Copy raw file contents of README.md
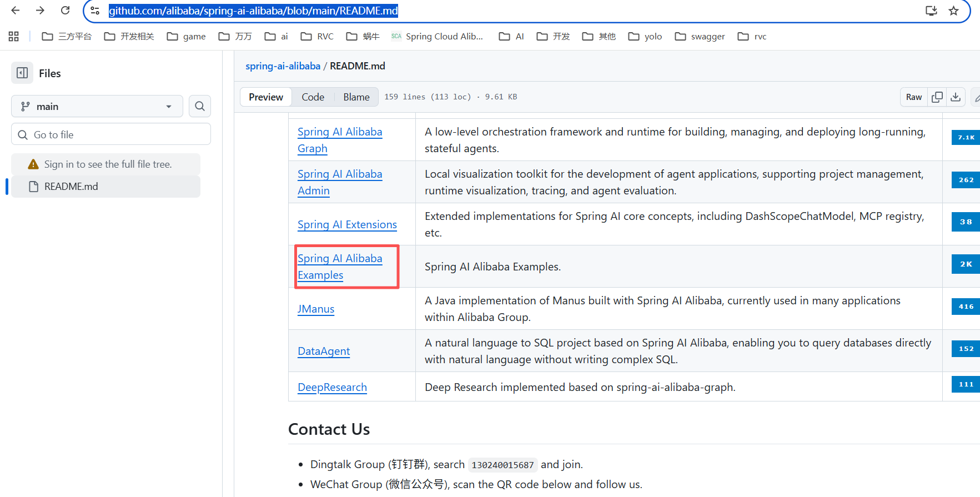Viewport: 980px width, 497px height. coord(937,97)
